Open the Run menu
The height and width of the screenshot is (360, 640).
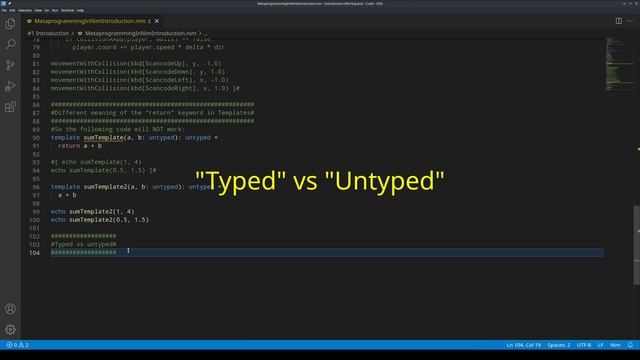[55, 10]
